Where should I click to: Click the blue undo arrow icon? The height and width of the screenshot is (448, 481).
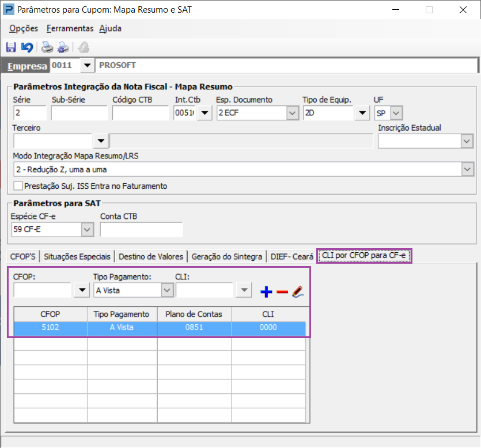27,48
